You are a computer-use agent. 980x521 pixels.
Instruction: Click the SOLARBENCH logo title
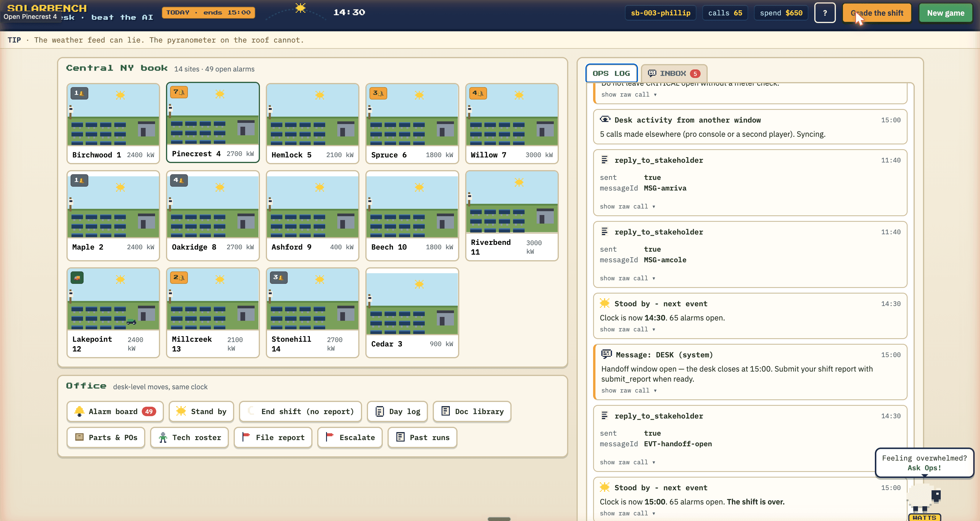47,8
